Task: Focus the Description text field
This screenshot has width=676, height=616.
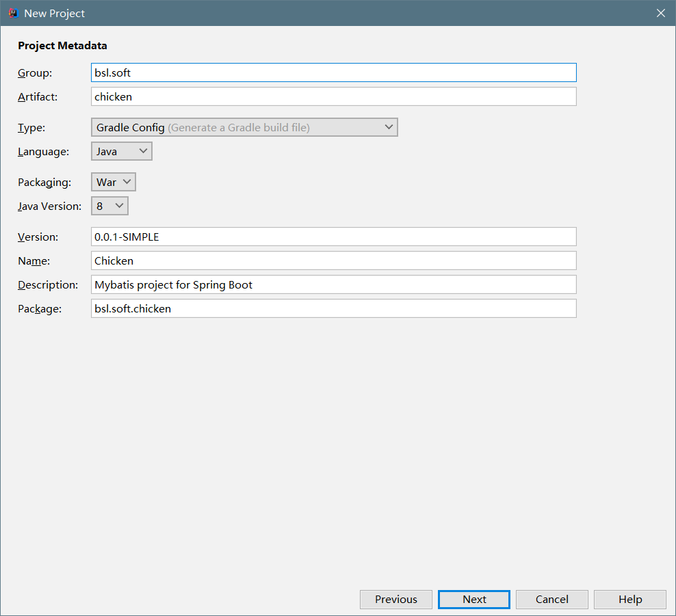Action: click(333, 284)
